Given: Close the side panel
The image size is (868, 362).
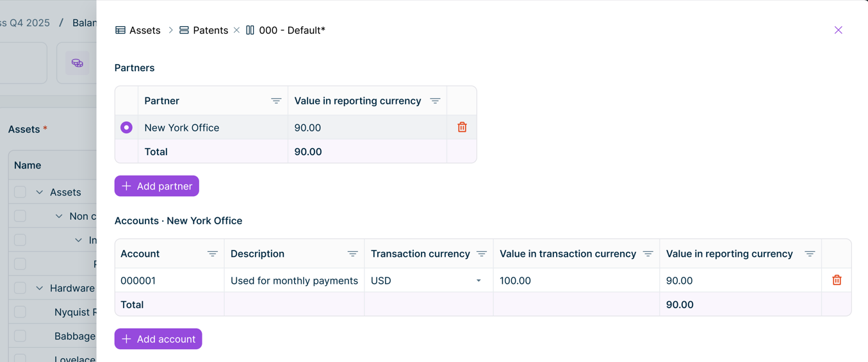Looking at the screenshot, I should click(x=838, y=30).
